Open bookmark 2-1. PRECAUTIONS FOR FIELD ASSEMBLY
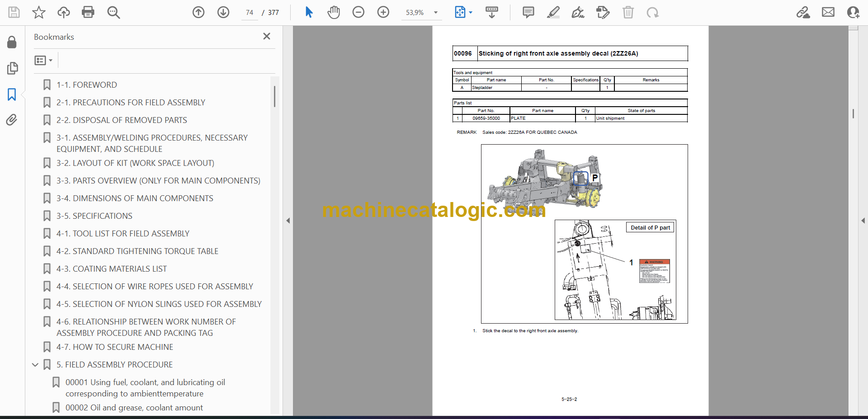Image resolution: width=868 pixels, height=419 pixels. pyautogui.click(x=131, y=103)
